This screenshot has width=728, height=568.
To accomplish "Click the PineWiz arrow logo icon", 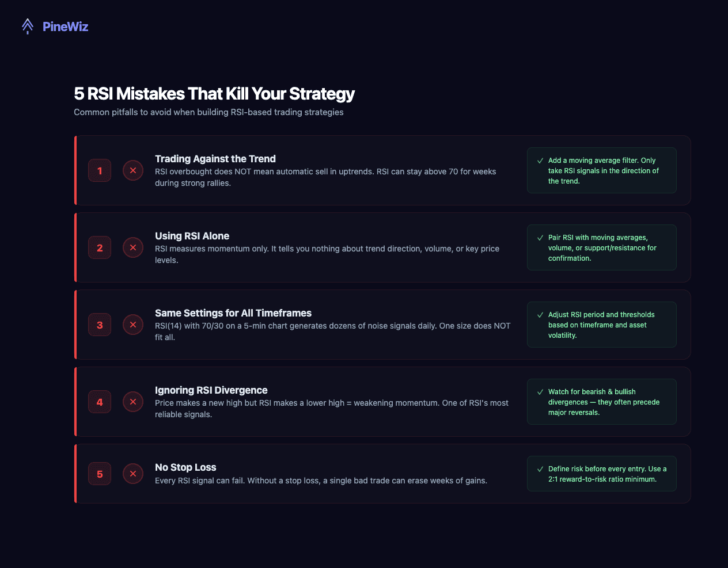I will coord(27,26).
